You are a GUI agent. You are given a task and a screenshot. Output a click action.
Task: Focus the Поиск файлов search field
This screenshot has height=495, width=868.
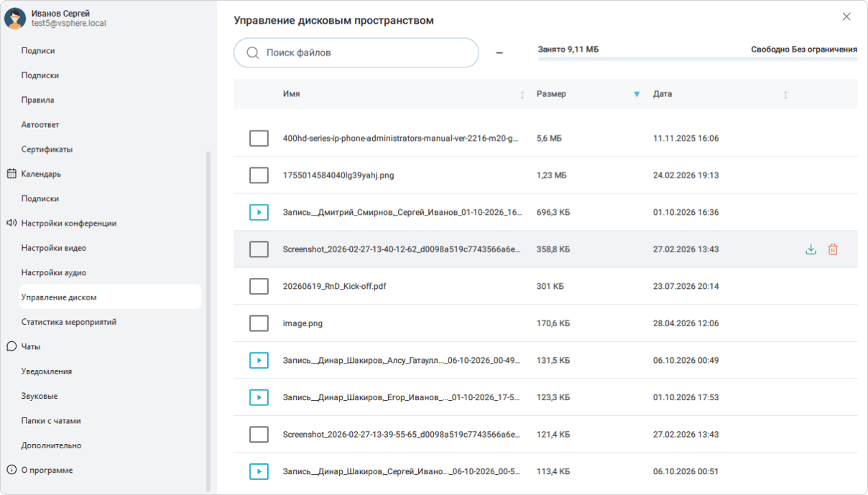[x=356, y=52]
